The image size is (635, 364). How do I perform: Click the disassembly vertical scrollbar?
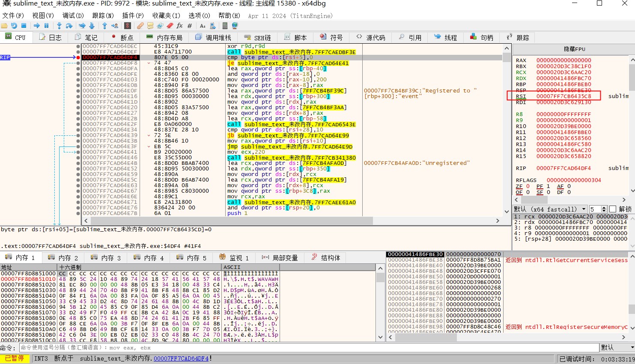coord(506,130)
